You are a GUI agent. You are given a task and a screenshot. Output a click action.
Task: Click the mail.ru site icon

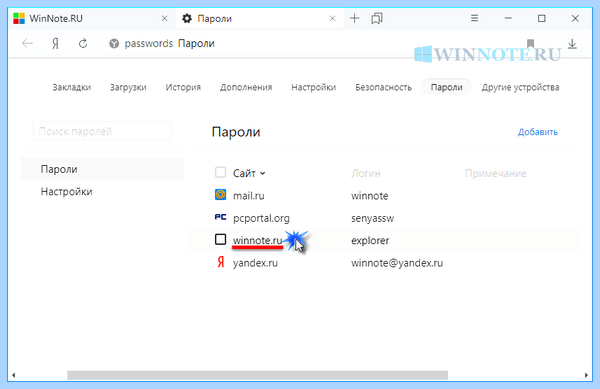(x=220, y=195)
